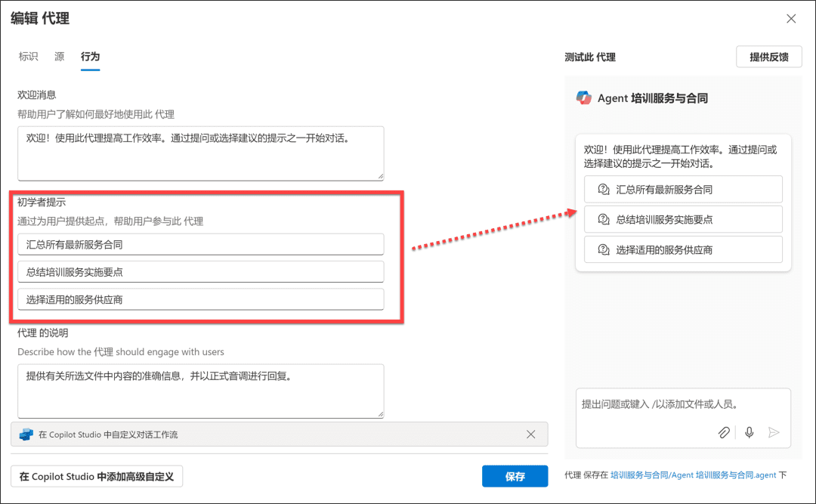Click inside the 欢迎消息 text area

point(201,153)
